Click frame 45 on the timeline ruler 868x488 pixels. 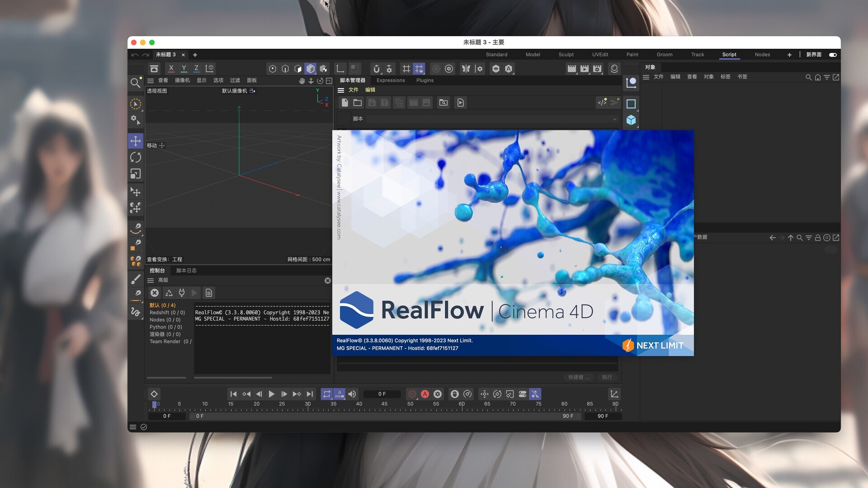pos(384,405)
